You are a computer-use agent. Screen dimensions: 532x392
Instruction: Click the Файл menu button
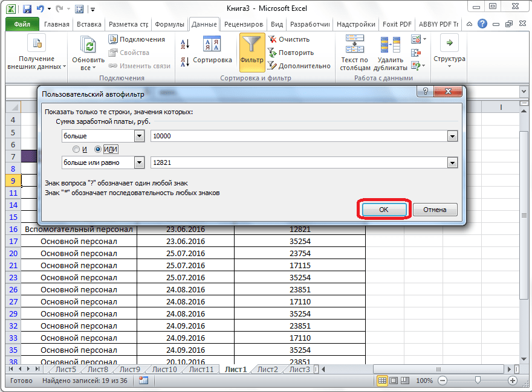click(22, 25)
